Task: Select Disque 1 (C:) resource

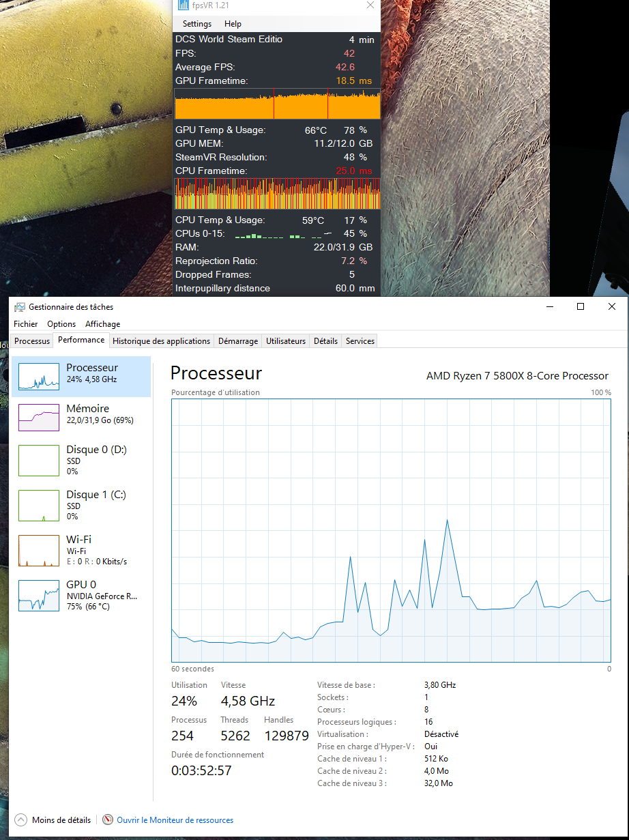Action: [x=81, y=505]
